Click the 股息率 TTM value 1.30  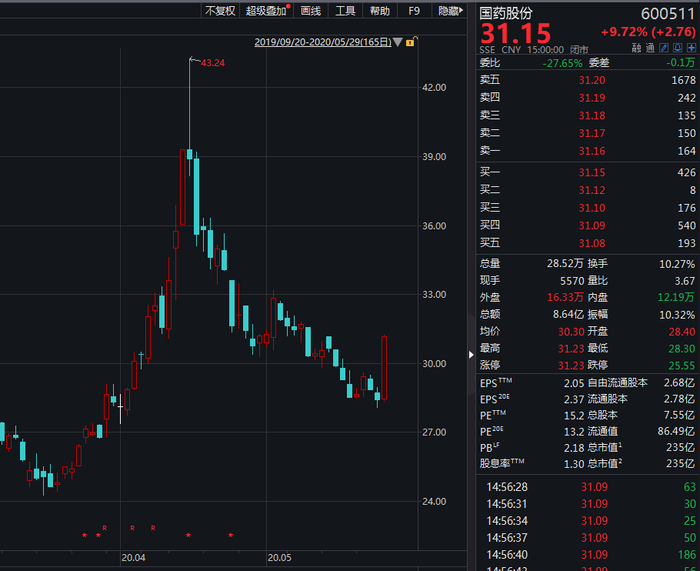[574, 464]
